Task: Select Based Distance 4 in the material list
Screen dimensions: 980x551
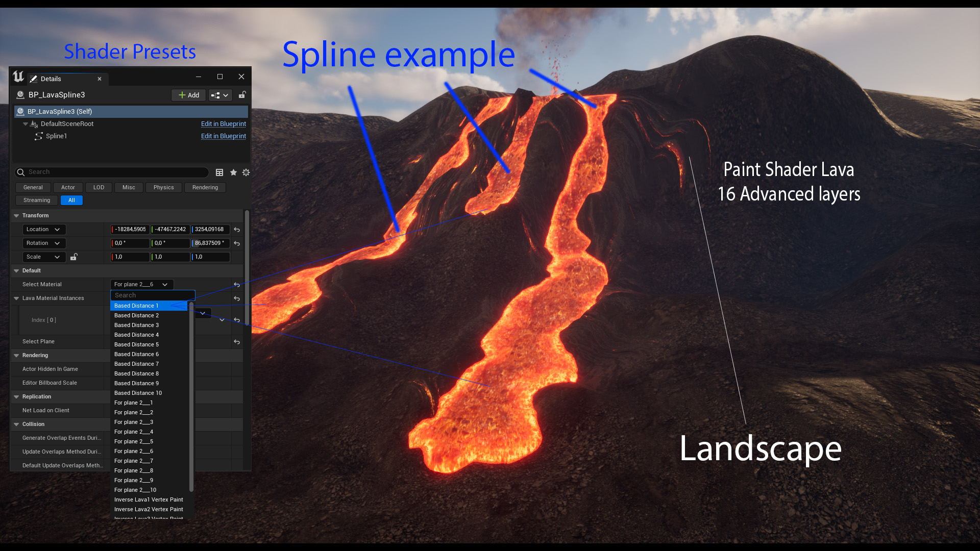Action: coord(136,335)
